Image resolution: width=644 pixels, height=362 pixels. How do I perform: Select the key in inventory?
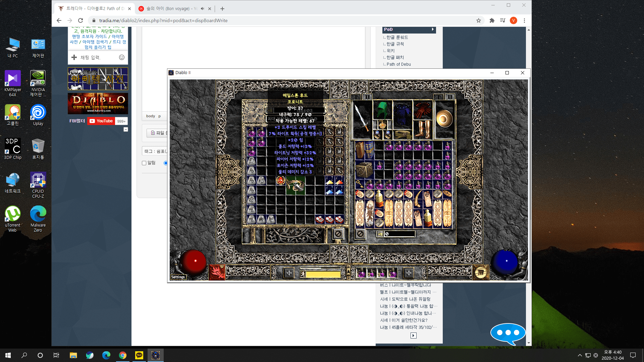360,184
